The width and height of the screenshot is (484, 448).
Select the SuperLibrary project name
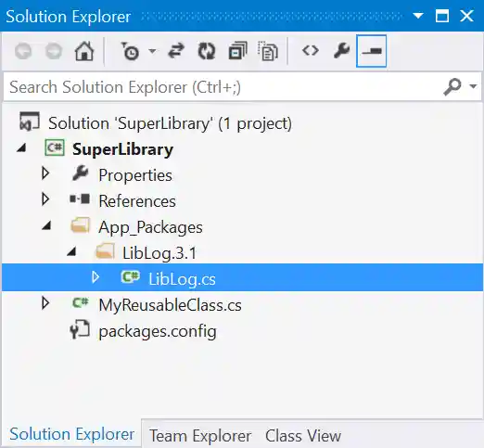click(122, 149)
